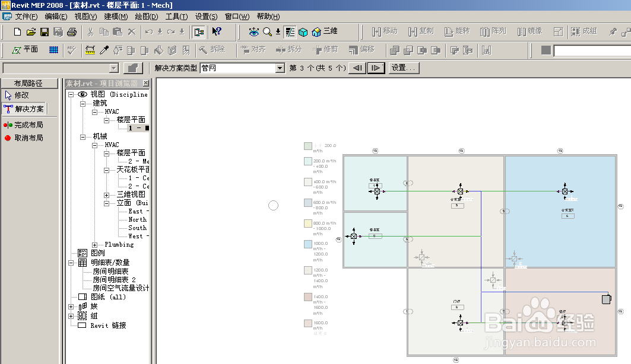Open the 工具(T) menu
631x364 pixels.
click(177, 17)
